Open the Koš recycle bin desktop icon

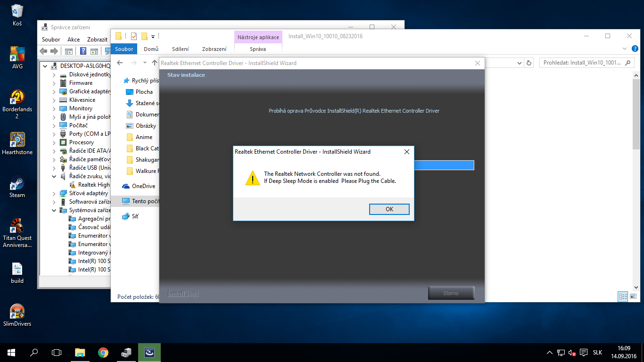17,14
